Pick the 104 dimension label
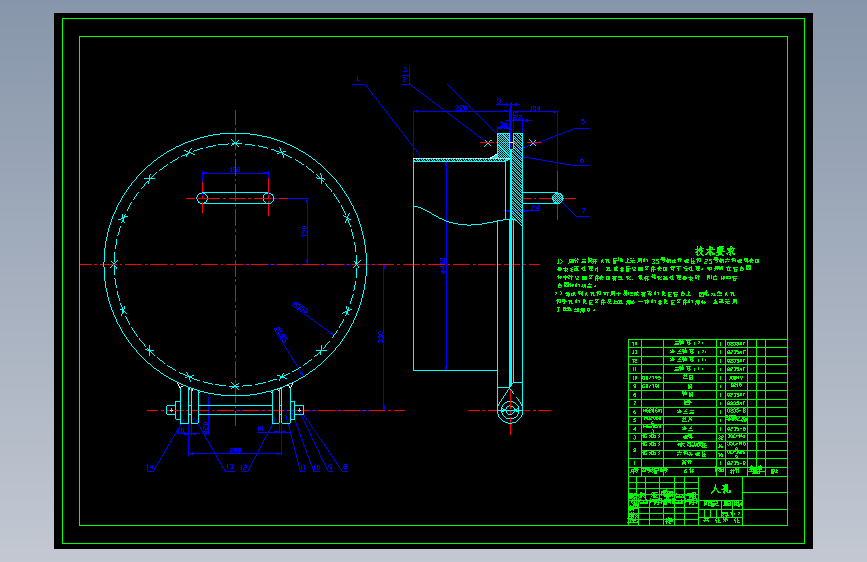This screenshot has height=562, width=867. point(535,108)
